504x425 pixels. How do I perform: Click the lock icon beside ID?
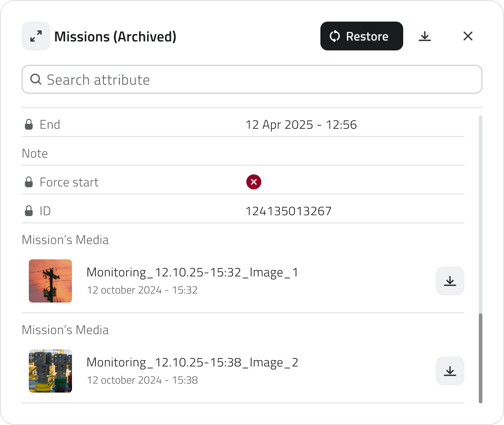tap(29, 211)
